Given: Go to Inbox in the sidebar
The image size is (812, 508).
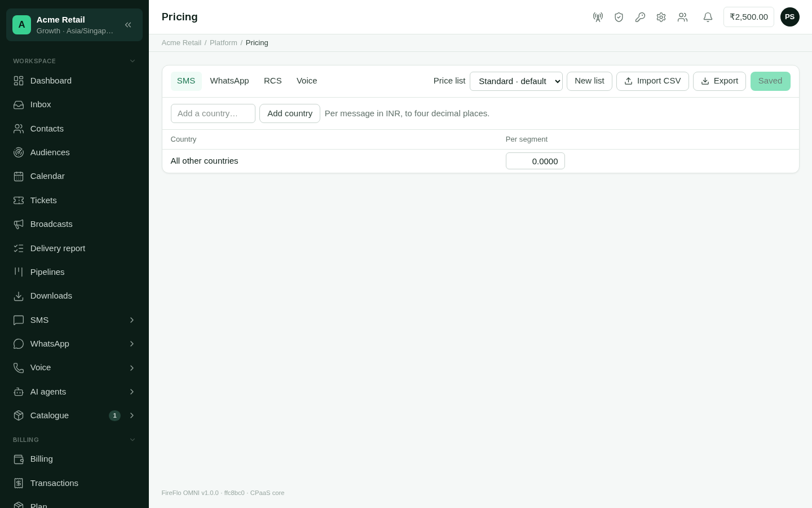Looking at the screenshot, I should pyautogui.click(x=74, y=104).
